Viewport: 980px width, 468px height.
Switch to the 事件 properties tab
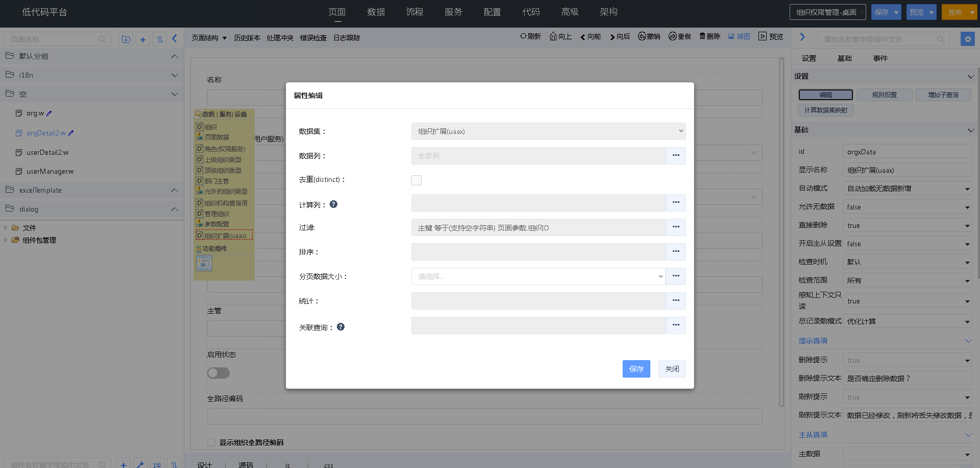[x=880, y=58]
